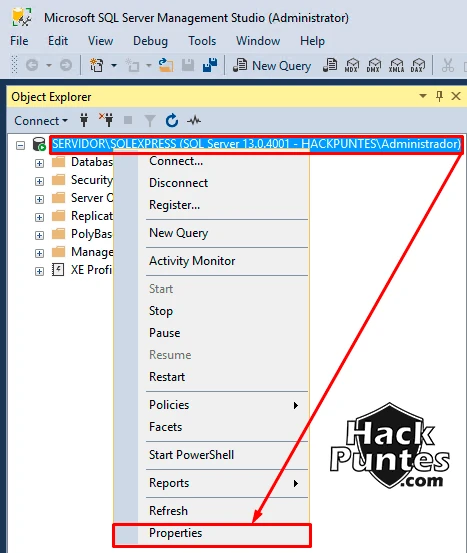Expand the PolyBase folder
467x553 pixels.
click(x=40, y=235)
